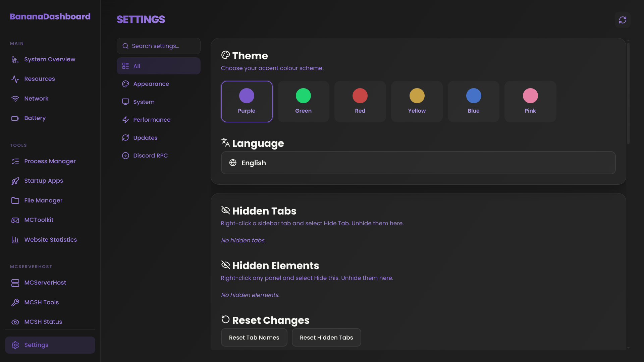Select the Red theme option
The image size is (644, 362).
pos(360,102)
